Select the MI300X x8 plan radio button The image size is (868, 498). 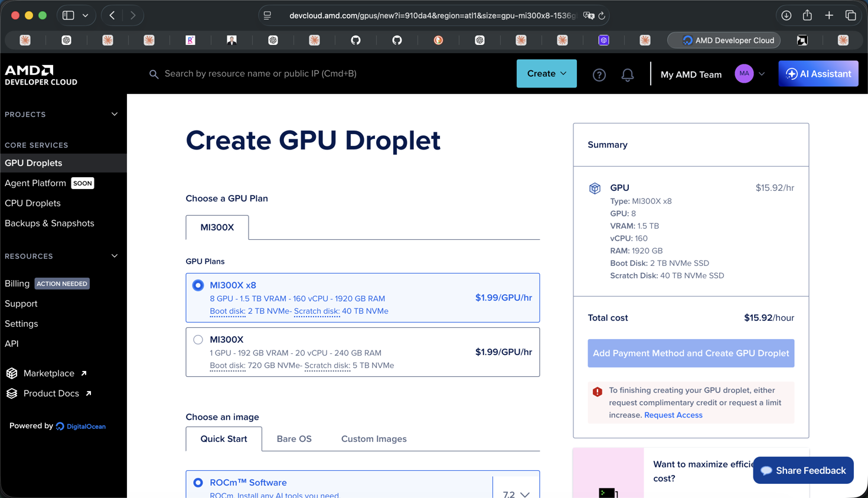pos(198,285)
